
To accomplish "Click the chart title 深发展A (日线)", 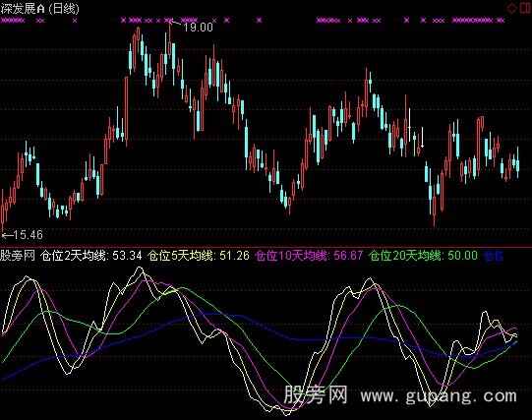I will (39, 9).
